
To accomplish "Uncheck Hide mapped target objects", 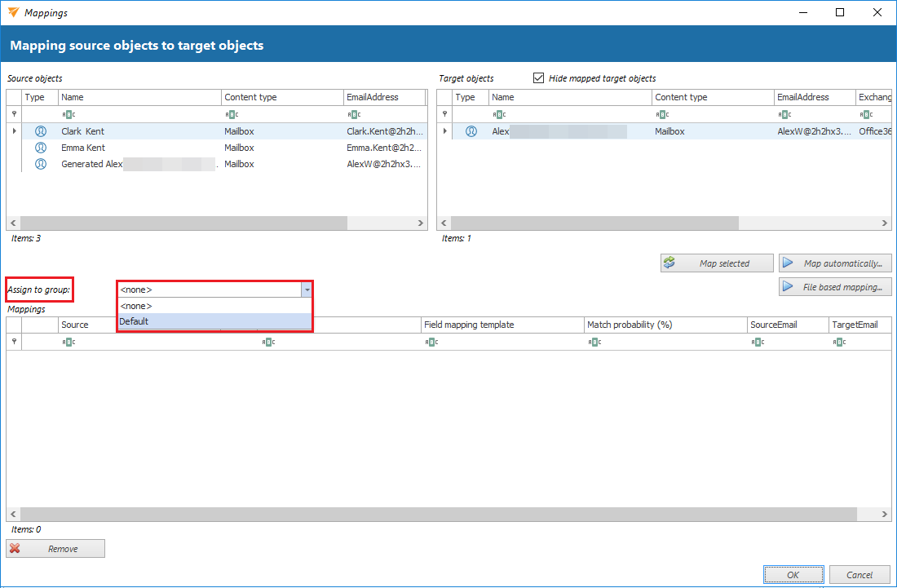I will [538, 78].
